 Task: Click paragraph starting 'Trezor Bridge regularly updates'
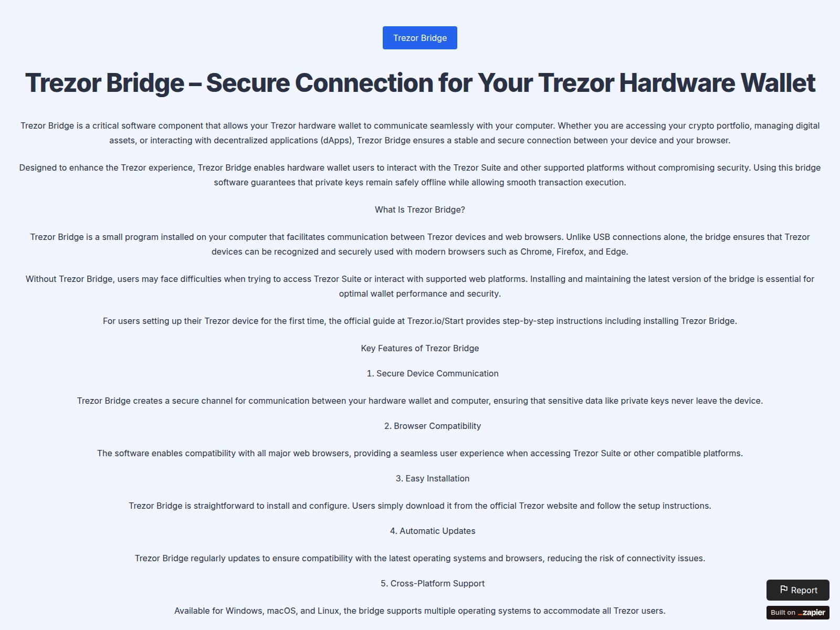(x=420, y=558)
